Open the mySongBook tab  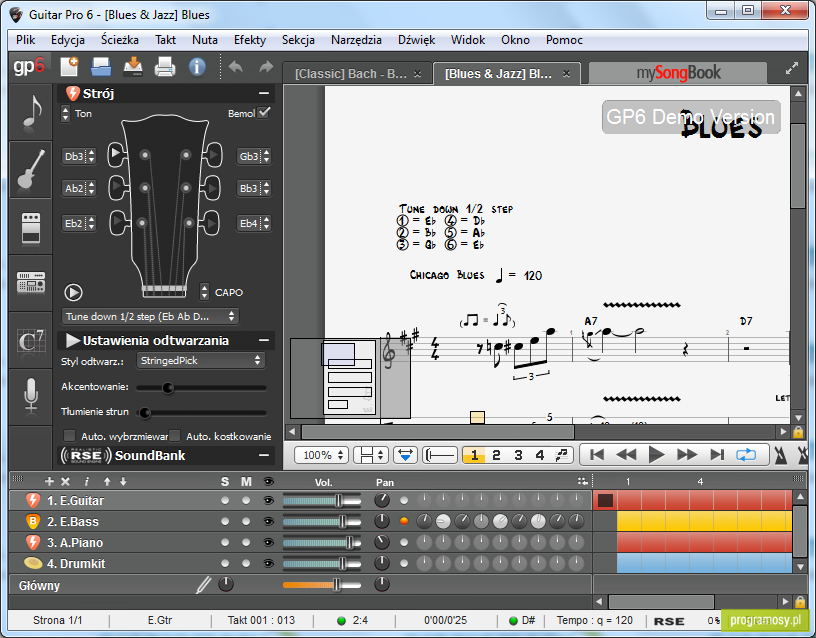tap(678, 73)
